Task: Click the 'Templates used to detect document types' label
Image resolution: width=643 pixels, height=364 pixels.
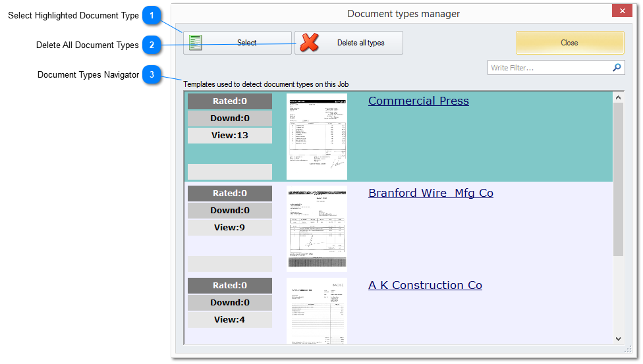Action: pyautogui.click(x=266, y=84)
